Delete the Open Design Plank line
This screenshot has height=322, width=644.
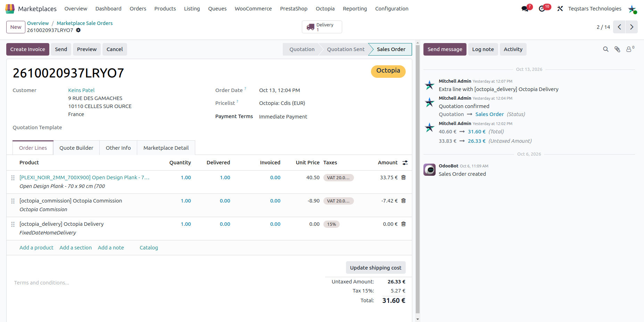coord(404,177)
